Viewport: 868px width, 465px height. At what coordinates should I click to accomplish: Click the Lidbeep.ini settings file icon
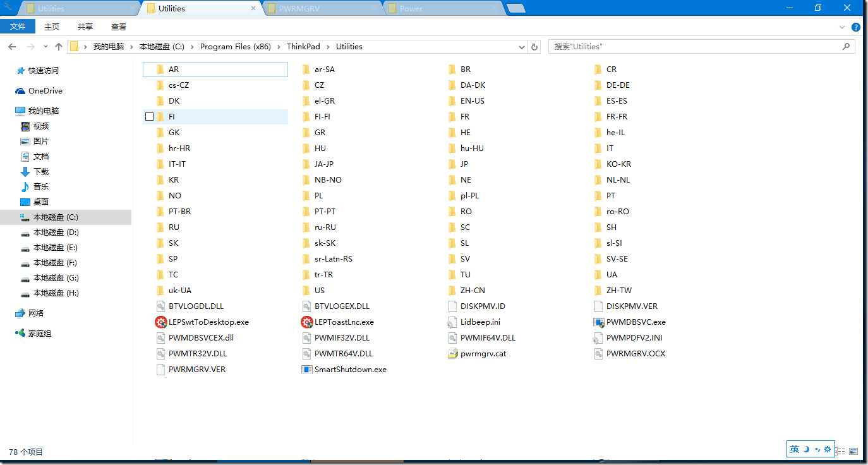click(x=453, y=322)
